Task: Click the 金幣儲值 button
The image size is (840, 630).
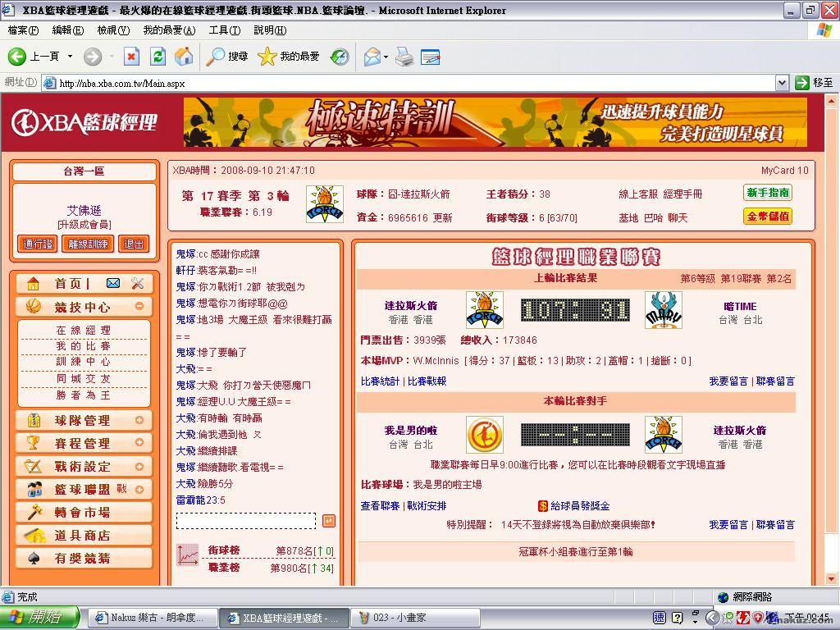Action: click(x=768, y=217)
